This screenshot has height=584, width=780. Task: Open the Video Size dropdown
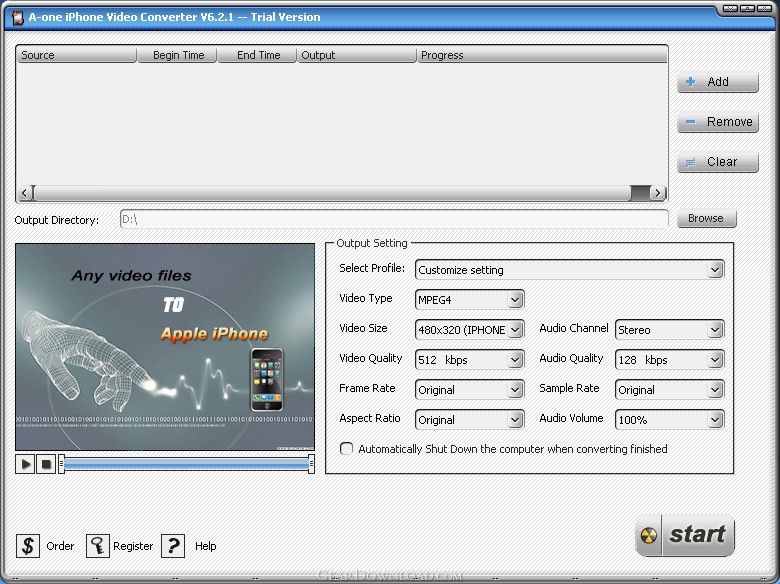515,329
